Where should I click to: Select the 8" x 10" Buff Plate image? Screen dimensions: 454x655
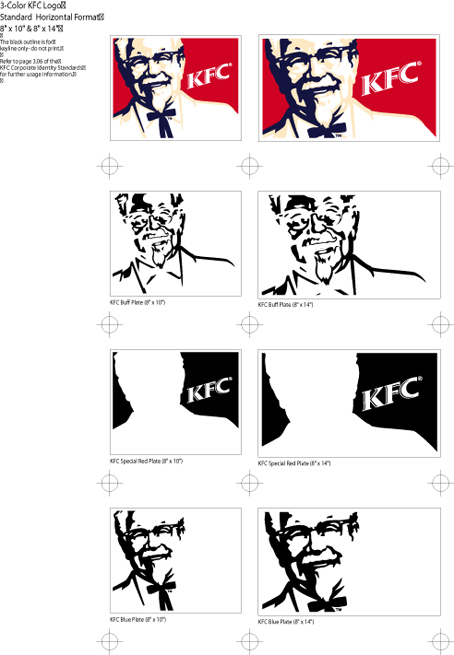(x=176, y=244)
